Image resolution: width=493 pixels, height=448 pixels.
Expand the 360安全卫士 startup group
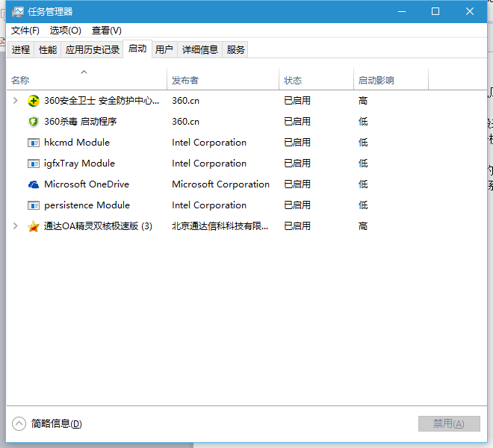click(15, 101)
